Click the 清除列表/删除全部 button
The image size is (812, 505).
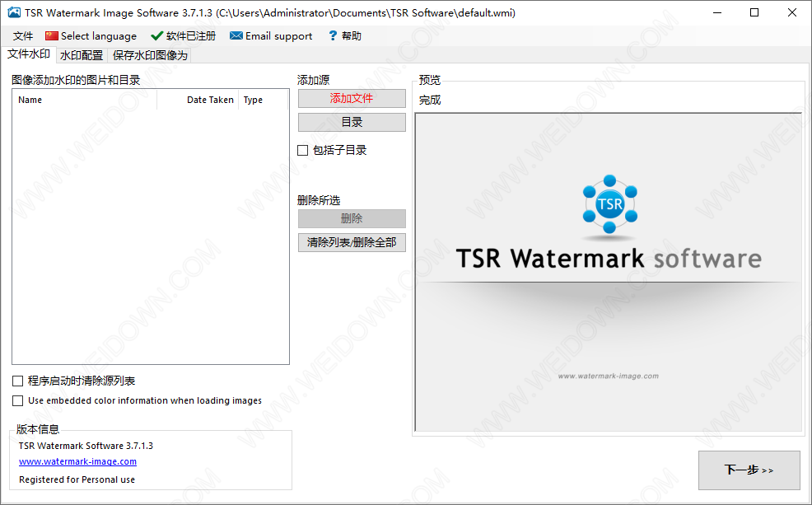point(352,242)
